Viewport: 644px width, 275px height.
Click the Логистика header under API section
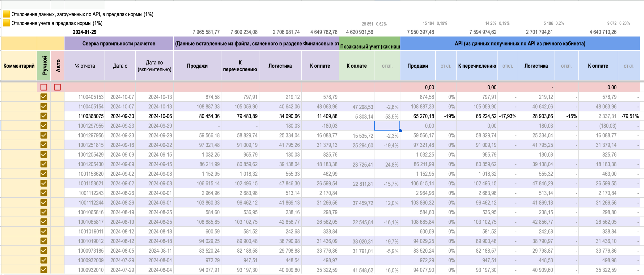[x=536, y=66]
